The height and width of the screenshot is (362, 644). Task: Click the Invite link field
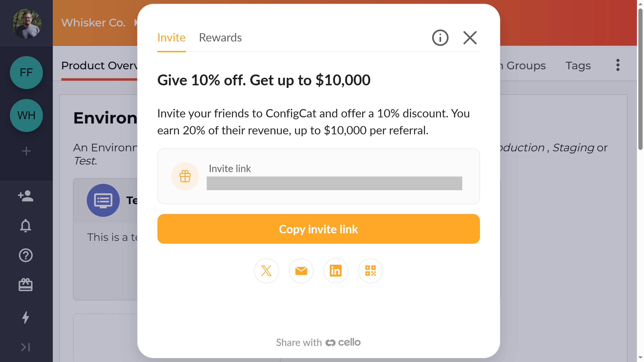334,183
